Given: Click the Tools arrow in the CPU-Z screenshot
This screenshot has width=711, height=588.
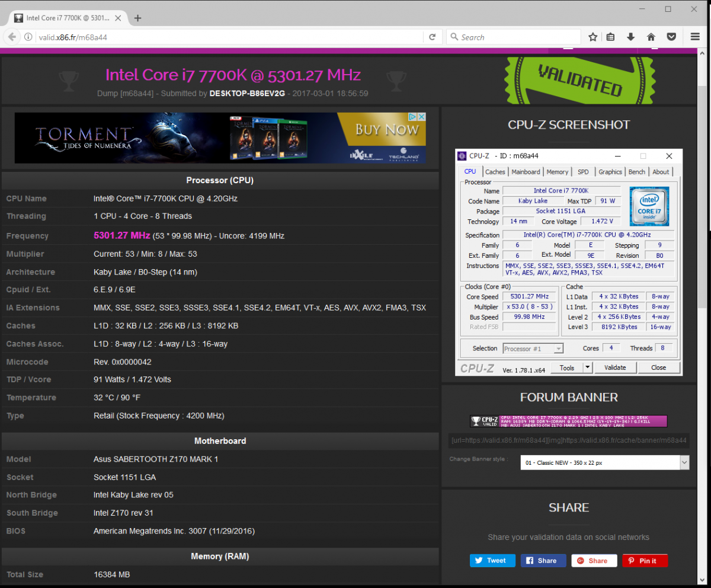Looking at the screenshot, I should (x=587, y=367).
